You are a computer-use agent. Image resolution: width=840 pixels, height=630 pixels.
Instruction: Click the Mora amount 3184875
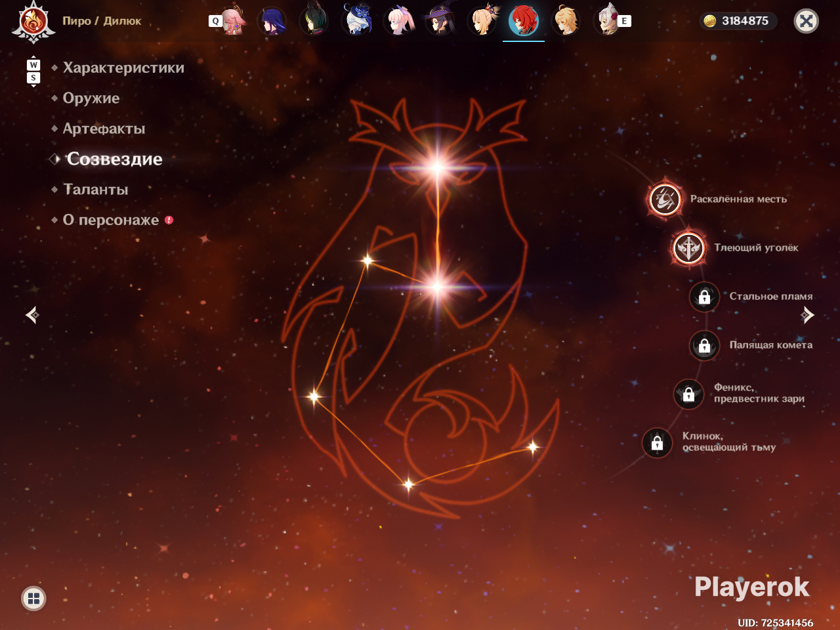coord(745,21)
